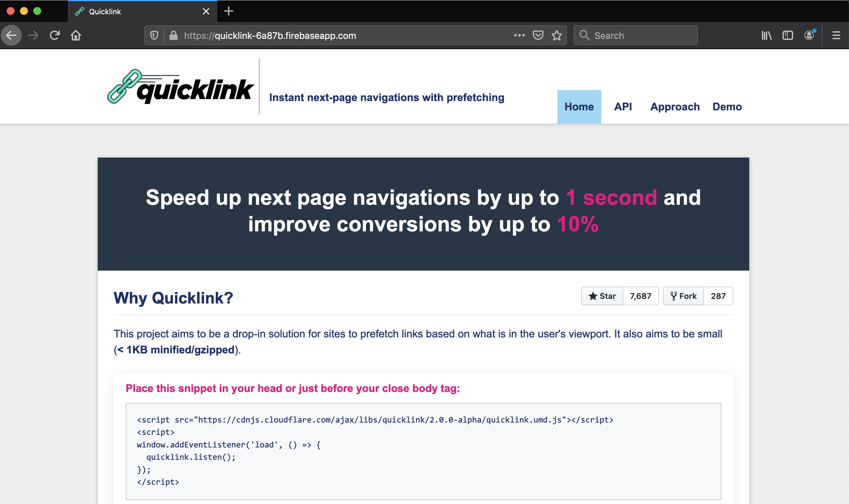Viewport: 849px width, 504px height.
Task: Bookmark this page via the star icon
Action: pos(556,35)
